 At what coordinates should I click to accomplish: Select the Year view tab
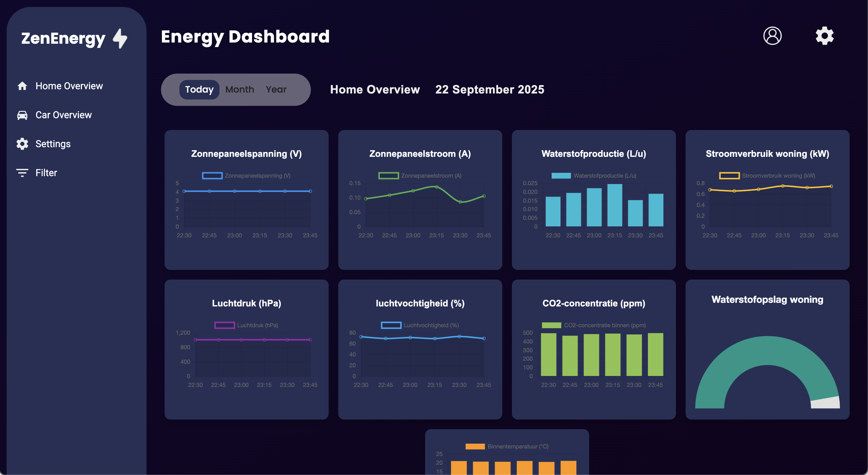pyautogui.click(x=276, y=89)
